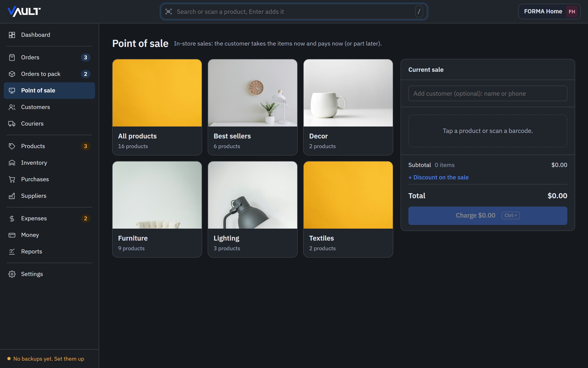Click the Purchases cart icon
The height and width of the screenshot is (368, 588).
point(12,179)
